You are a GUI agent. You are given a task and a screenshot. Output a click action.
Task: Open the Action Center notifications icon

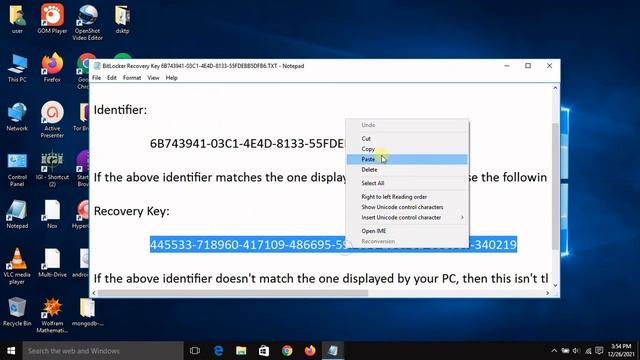(599, 351)
